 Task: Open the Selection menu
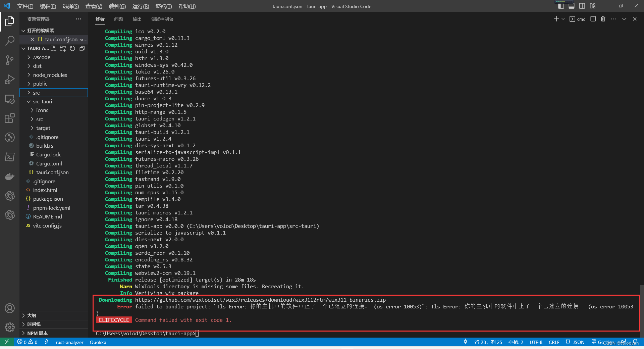[x=70, y=6]
